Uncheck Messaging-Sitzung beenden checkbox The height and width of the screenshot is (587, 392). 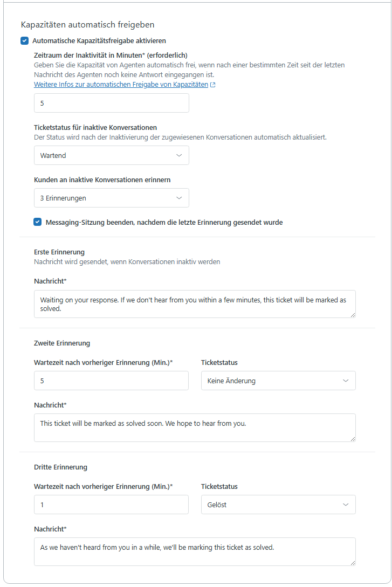click(x=37, y=222)
